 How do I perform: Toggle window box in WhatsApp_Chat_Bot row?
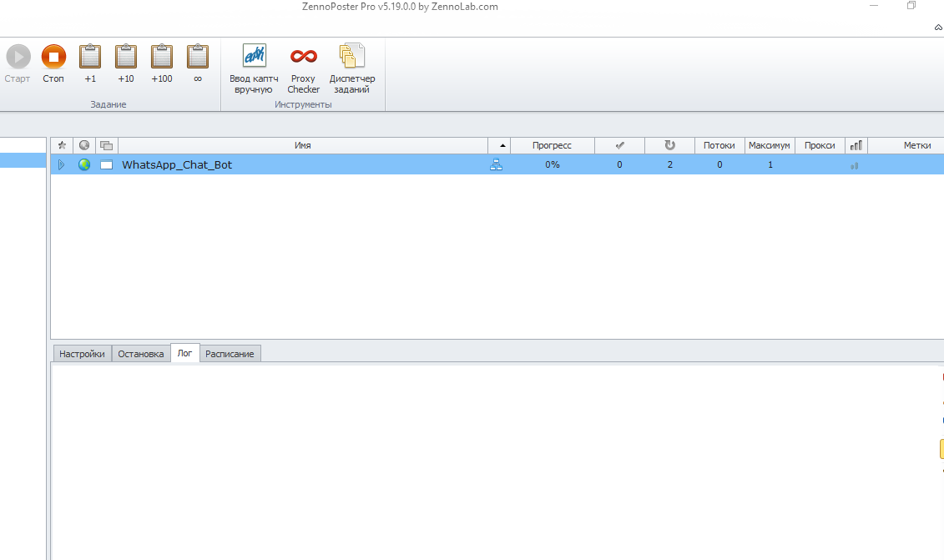pyautogui.click(x=107, y=164)
